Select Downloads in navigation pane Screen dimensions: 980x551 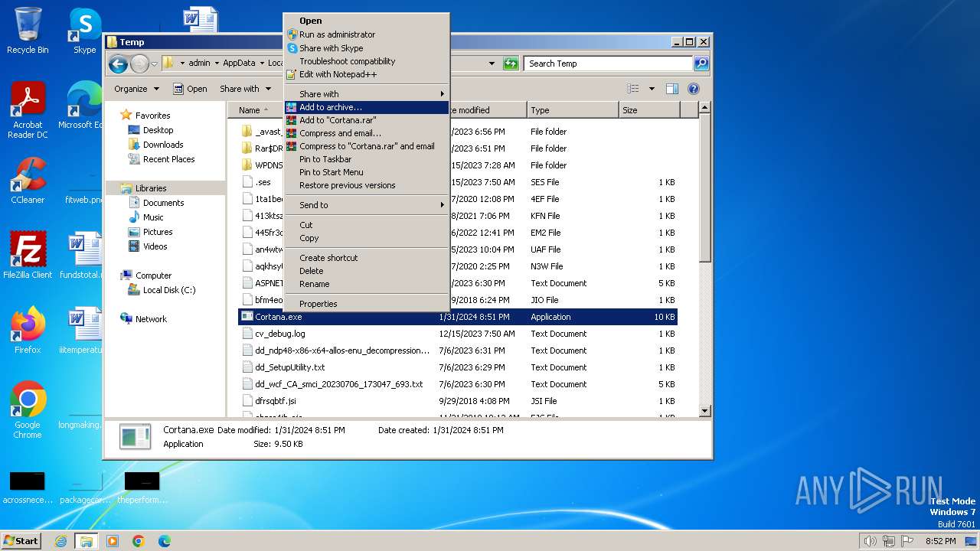163,145
